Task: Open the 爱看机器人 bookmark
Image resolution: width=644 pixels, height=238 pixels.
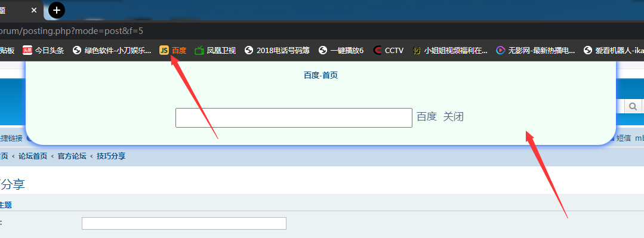Action: 614,51
